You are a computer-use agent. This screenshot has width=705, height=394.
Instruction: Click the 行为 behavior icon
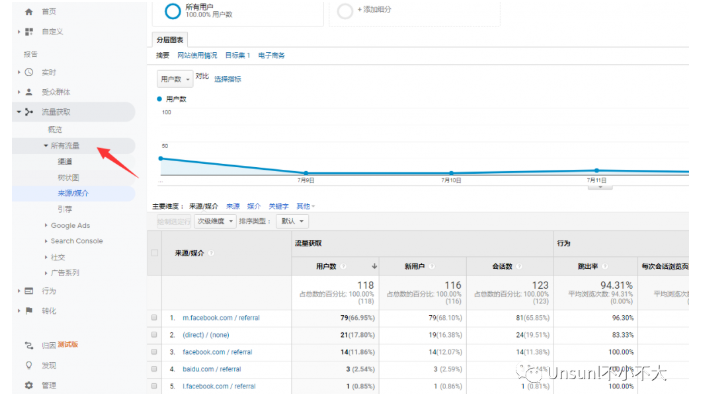[x=29, y=291]
